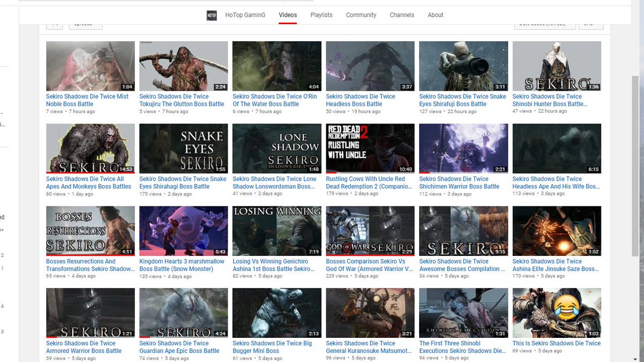The height and width of the screenshot is (362, 644).
Task: Open Big Bugger Mini Boss thumbnail
Action: (277, 313)
